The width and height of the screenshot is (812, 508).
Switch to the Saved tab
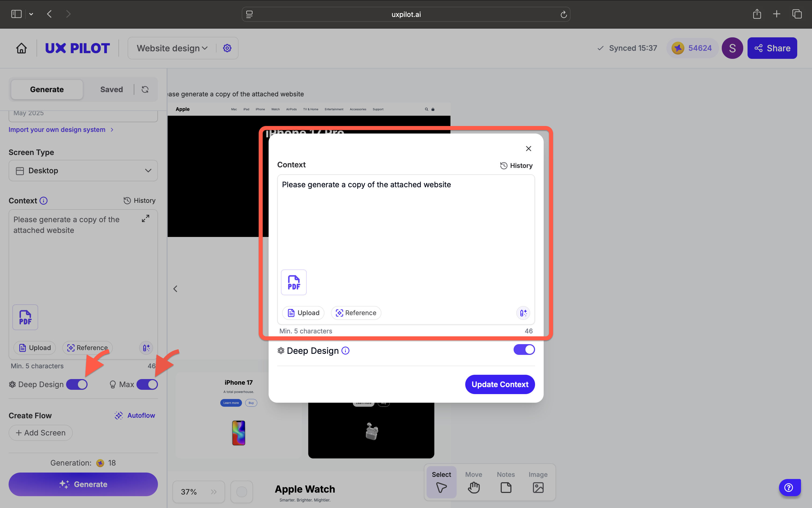pos(111,89)
